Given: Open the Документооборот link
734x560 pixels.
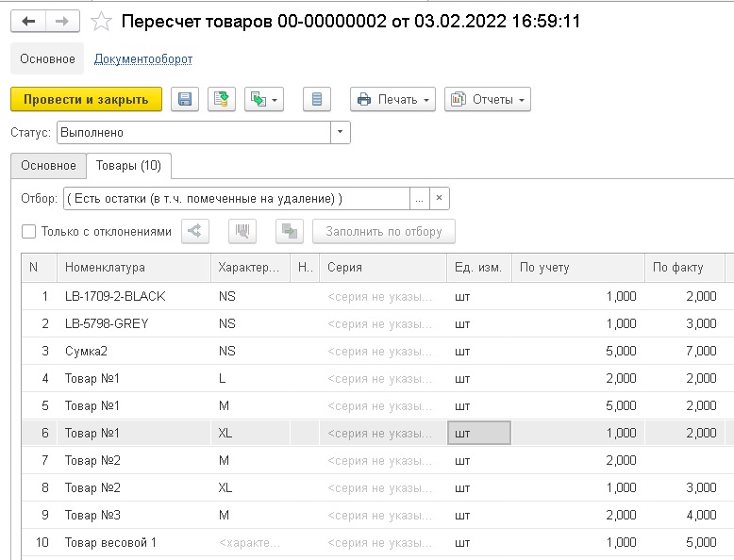Looking at the screenshot, I should point(143,59).
